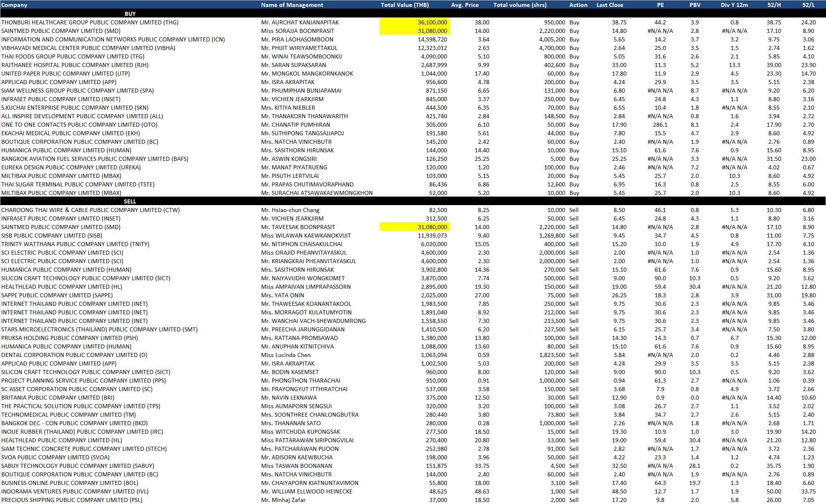Viewport: 826px width, 504px height.
Task: Click highlighted value 36,100,000
Action: pyautogui.click(x=415, y=22)
